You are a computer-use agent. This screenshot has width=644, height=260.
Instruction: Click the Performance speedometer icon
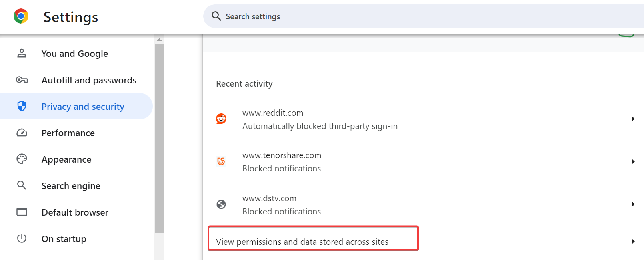point(22,133)
